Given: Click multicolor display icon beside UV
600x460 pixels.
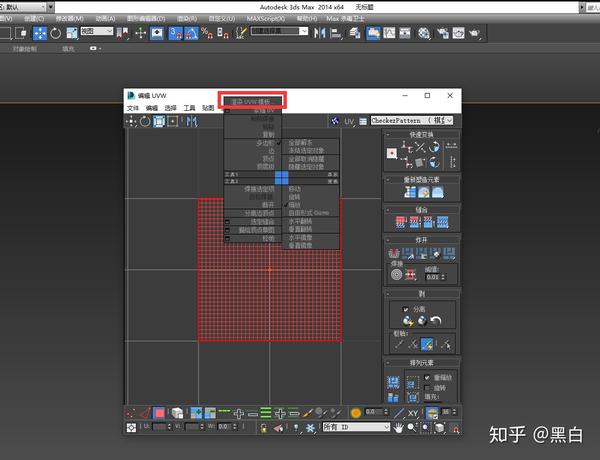Looking at the screenshot, I should (x=335, y=121).
